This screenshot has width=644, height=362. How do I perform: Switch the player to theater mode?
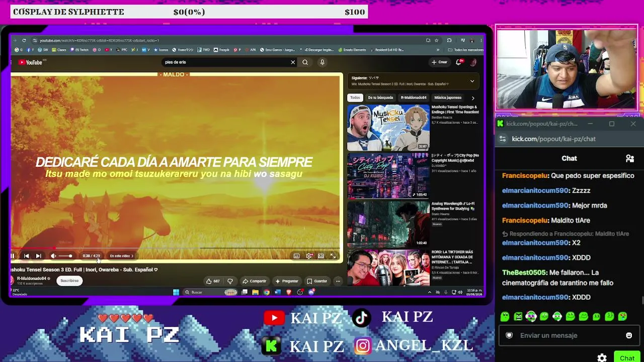click(x=321, y=256)
